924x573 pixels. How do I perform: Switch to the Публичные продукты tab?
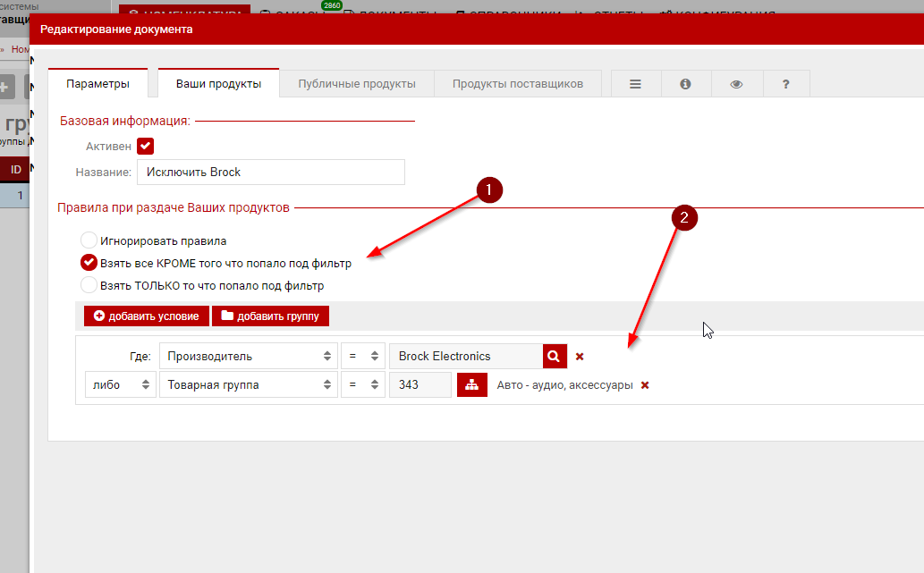click(x=356, y=84)
